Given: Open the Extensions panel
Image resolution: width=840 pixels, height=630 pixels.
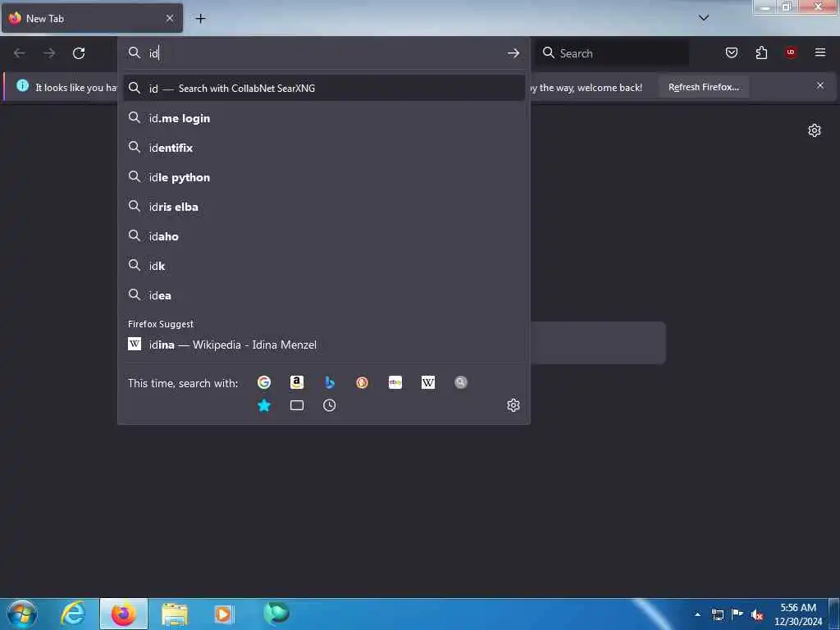Looking at the screenshot, I should pyautogui.click(x=761, y=52).
